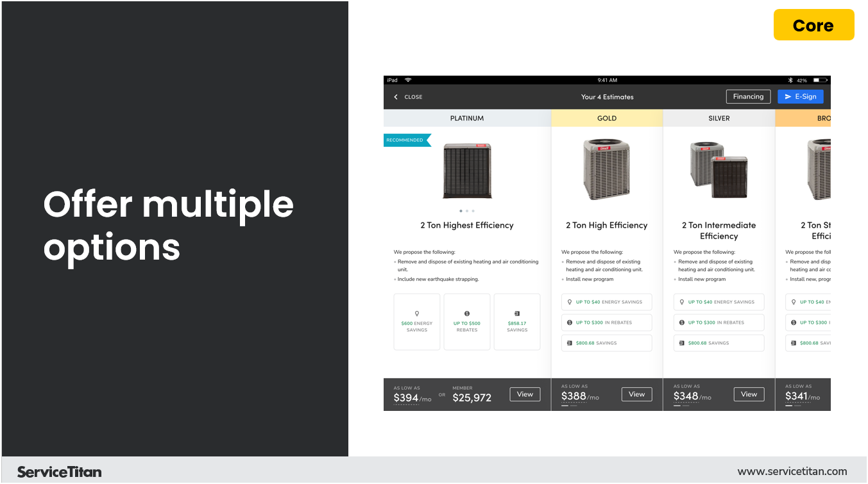Viewport: 868px width, 484px height.
Task: Tap the paper-plane icon inside the E-Sign button
Action: point(788,96)
